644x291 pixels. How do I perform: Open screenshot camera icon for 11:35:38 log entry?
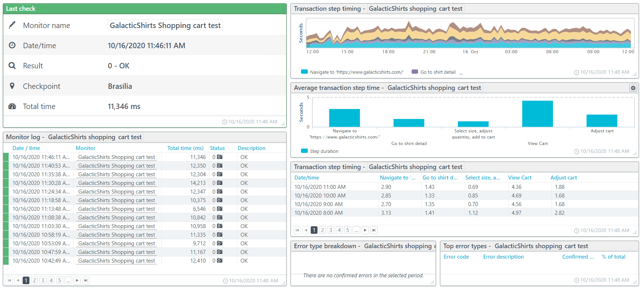(219, 174)
